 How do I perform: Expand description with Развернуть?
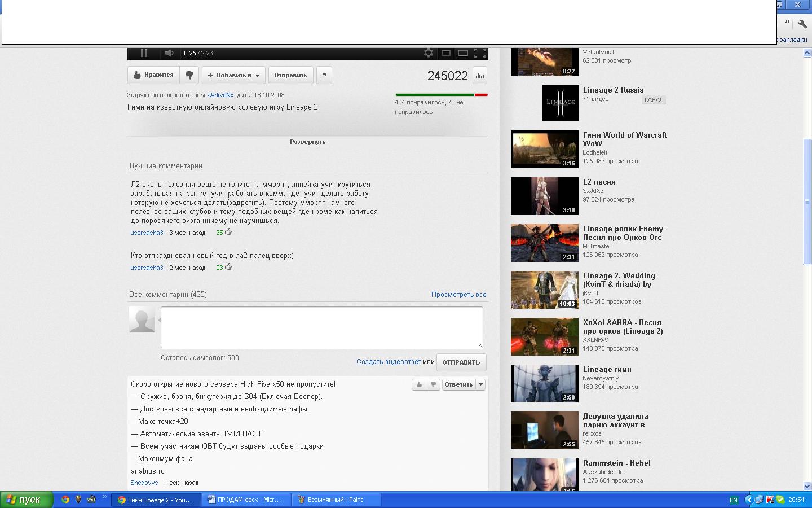[307, 142]
